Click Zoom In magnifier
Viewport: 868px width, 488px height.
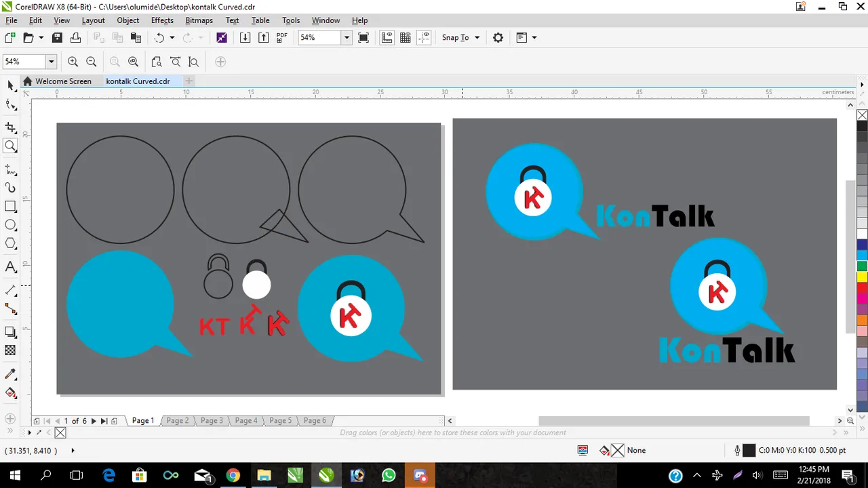73,62
